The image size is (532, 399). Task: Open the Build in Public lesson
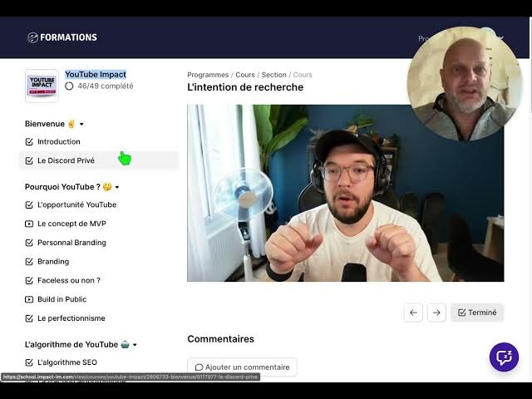pos(62,299)
